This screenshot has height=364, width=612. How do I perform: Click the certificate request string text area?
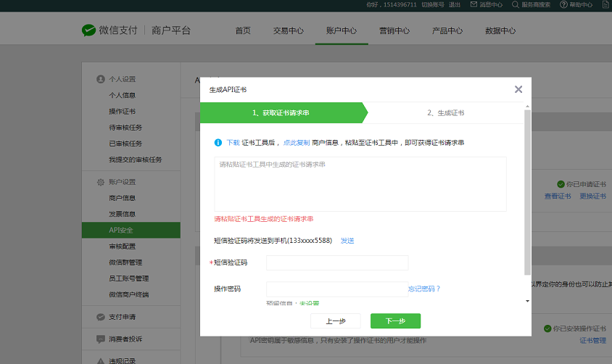pos(360,184)
